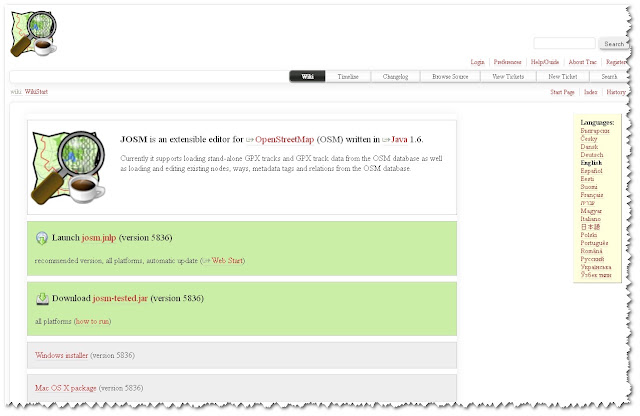Follow the Java link

pos(399,139)
